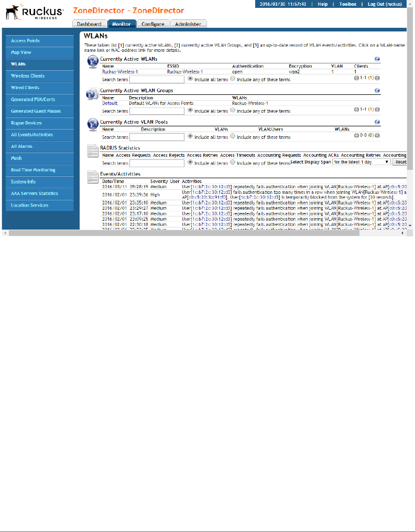Screen dimensions: 415x532
Task: Click the document icon beside Events/Activities
Action: point(93,177)
